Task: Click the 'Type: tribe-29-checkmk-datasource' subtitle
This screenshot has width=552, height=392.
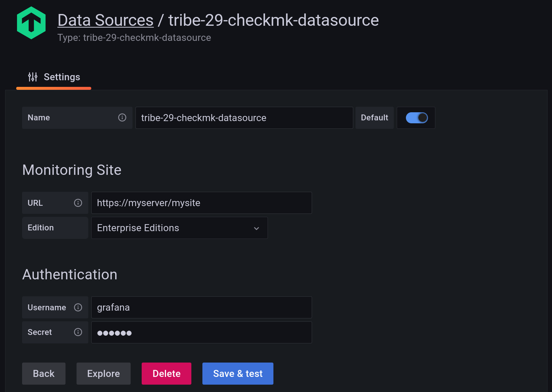Action: pos(134,38)
